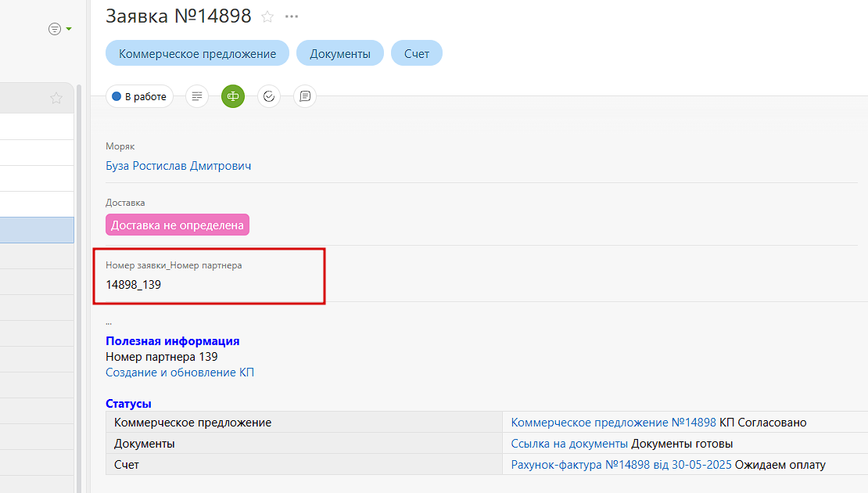Image resolution: width=868 pixels, height=493 pixels.
Task: Click the Заявка №14898 title
Action: tap(178, 16)
